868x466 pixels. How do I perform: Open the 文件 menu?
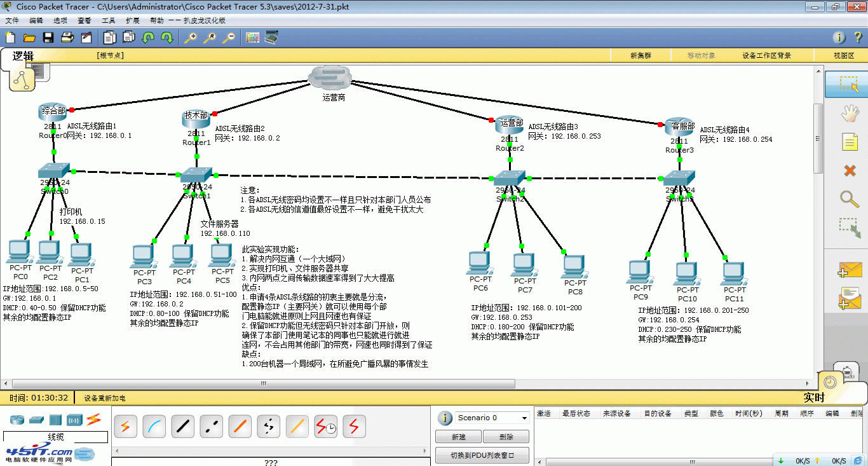[x=12, y=20]
